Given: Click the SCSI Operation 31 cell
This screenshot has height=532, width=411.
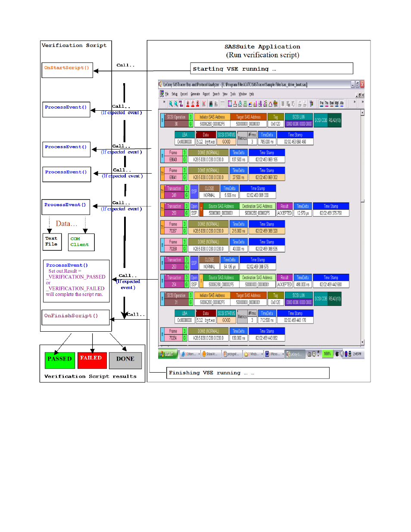Looking at the screenshot, I should coord(176,299).
